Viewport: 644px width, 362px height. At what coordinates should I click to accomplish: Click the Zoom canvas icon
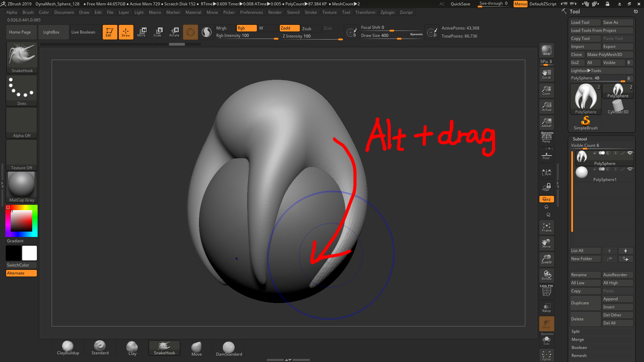(546, 90)
